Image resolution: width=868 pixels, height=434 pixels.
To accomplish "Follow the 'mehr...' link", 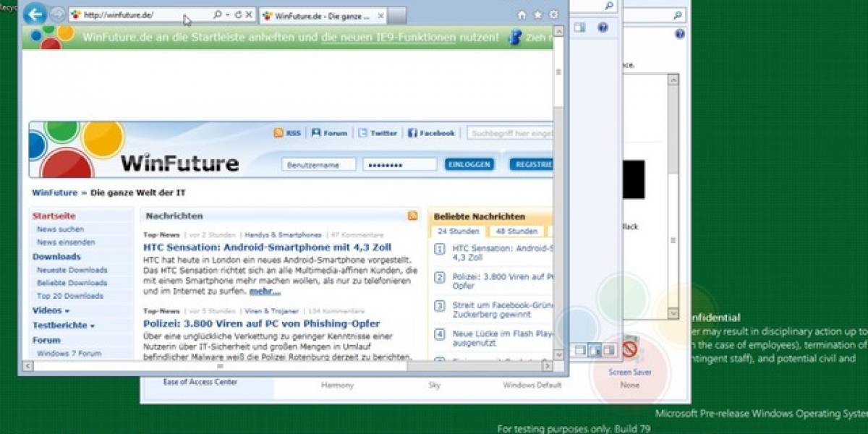I will (265, 292).
